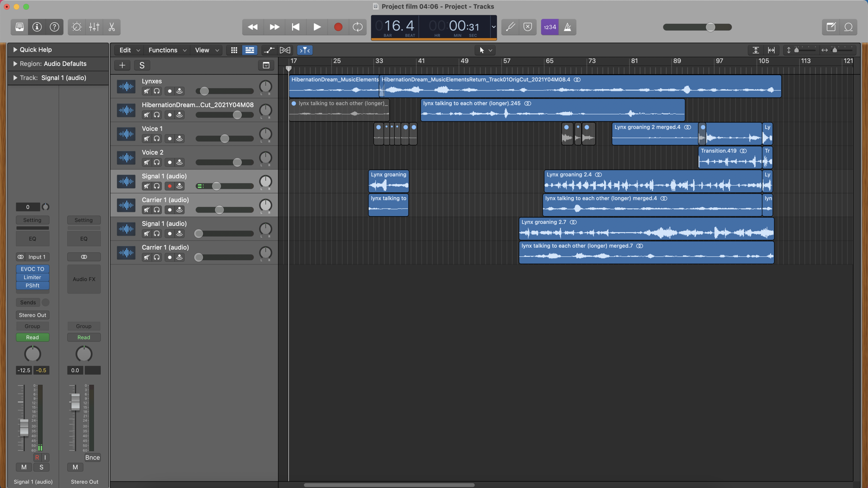Screen dimensions: 868x488
Task: Solo the Voice 1 track headphones
Action: pyautogui.click(x=157, y=139)
